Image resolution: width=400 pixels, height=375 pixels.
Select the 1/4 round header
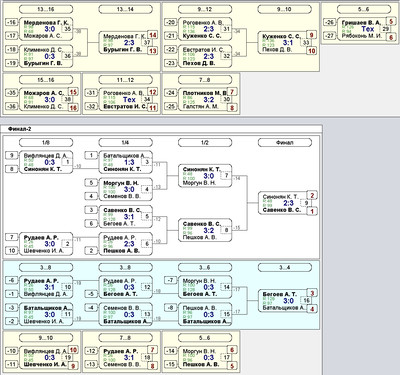(125, 143)
